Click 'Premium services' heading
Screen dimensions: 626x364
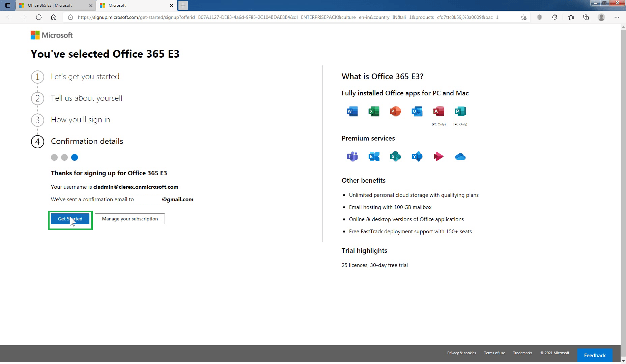pyautogui.click(x=368, y=138)
